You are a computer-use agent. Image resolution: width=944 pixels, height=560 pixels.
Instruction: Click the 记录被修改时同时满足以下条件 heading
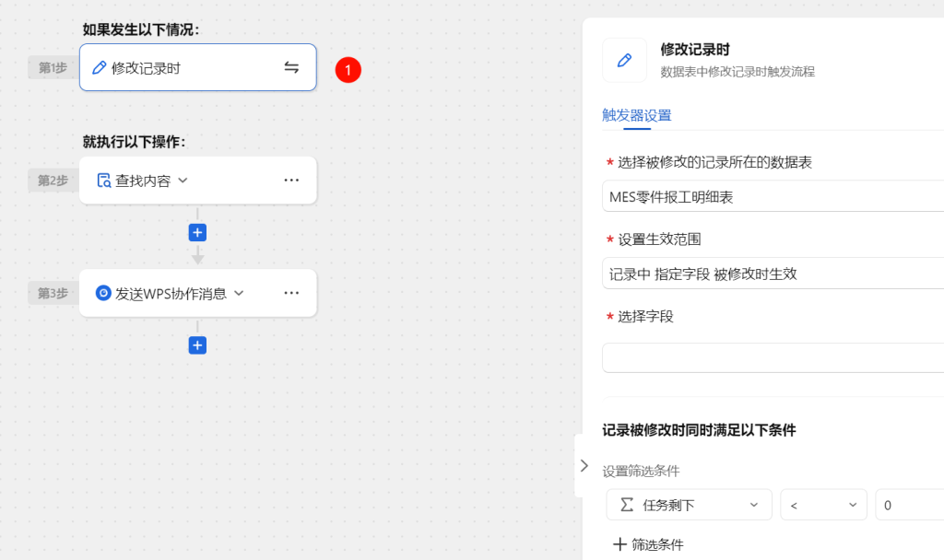[699, 430]
